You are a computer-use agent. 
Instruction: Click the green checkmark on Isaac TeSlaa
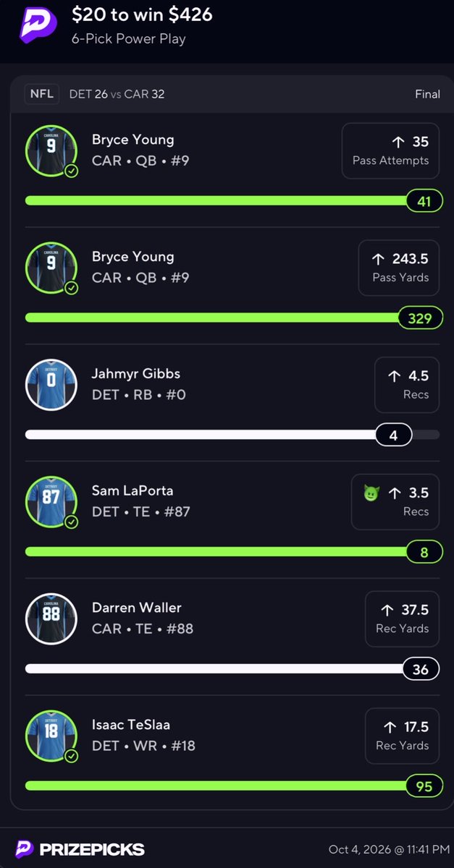point(71,757)
